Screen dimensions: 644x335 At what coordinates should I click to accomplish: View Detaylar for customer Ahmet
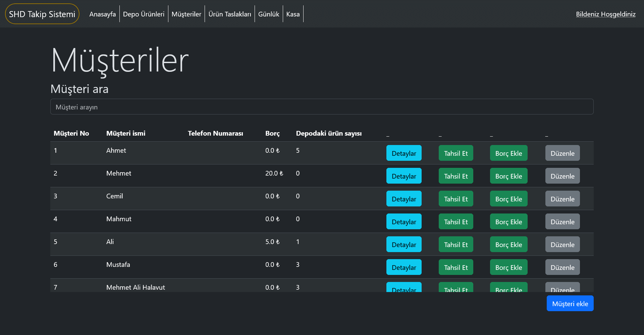pos(404,153)
